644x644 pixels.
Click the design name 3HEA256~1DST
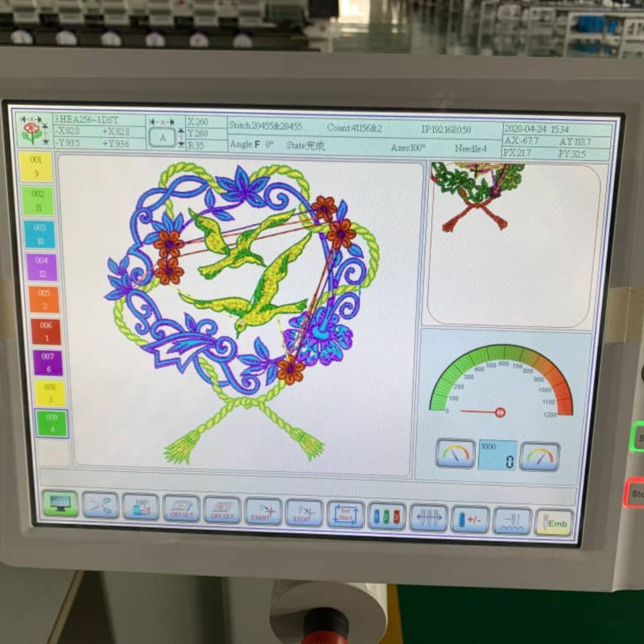click(x=86, y=120)
